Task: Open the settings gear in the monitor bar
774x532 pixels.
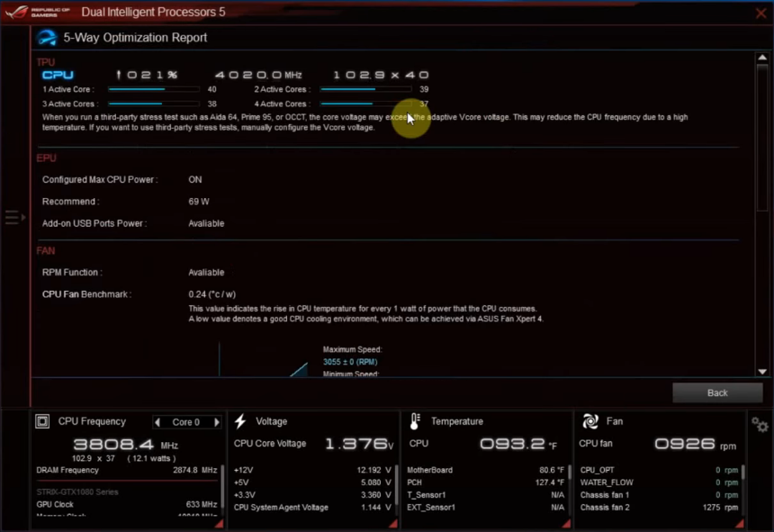Action: (x=760, y=424)
